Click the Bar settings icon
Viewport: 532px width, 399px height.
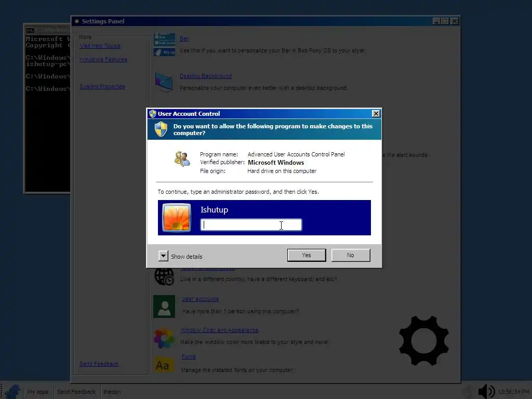pyautogui.click(x=165, y=45)
